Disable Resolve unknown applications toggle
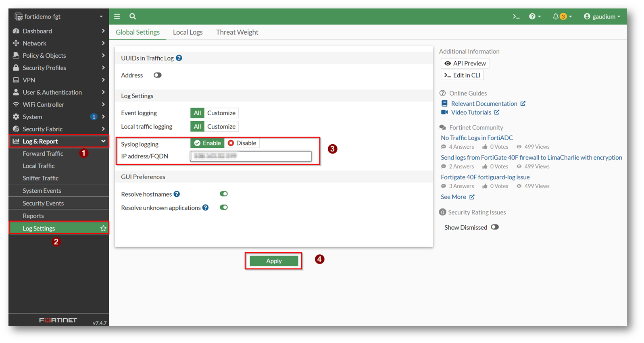The height and width of the screenshot is (343, 644). pyautogui.click(x=223, y=208)
